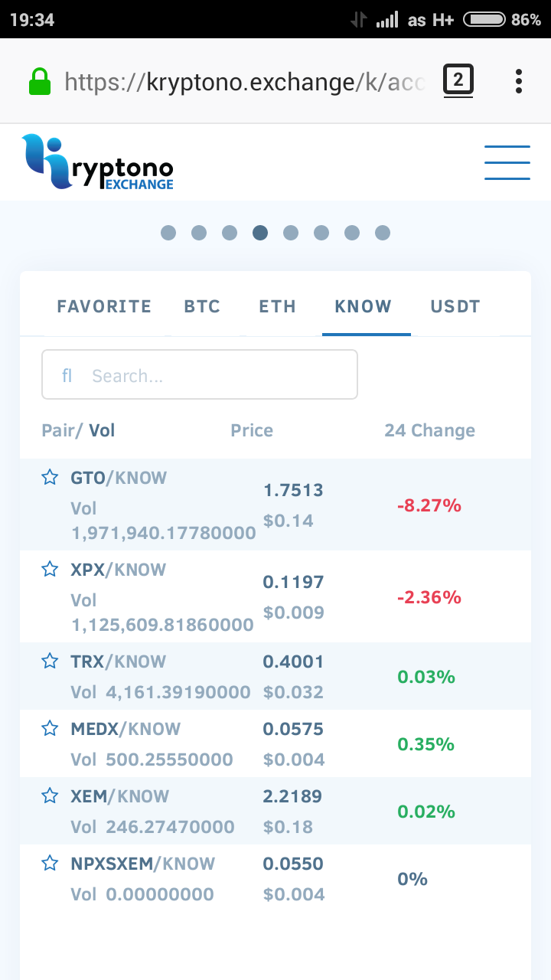Image resolution: width=551 pixels, height=980 pixels.
Task: Select the BTC market tab
Action: point(202,306)
